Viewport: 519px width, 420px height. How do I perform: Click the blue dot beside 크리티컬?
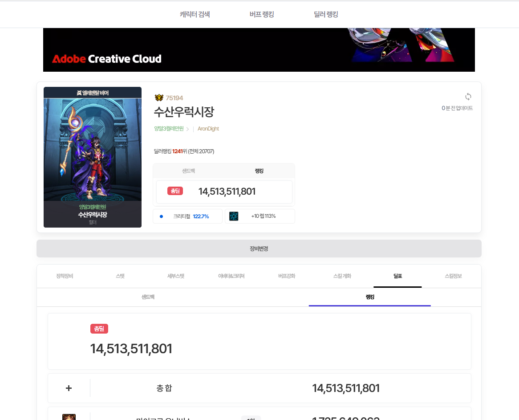coord(161,216)
